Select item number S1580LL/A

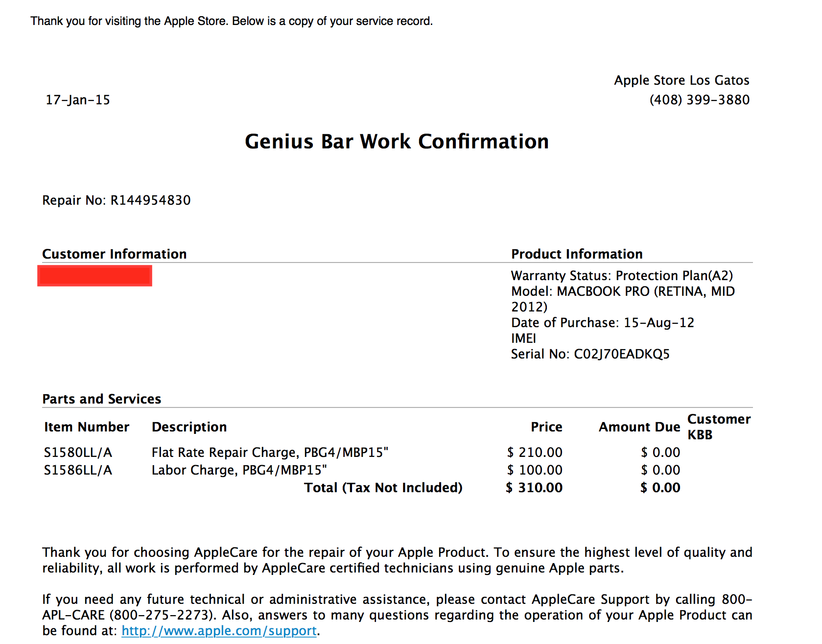[78, 453]
